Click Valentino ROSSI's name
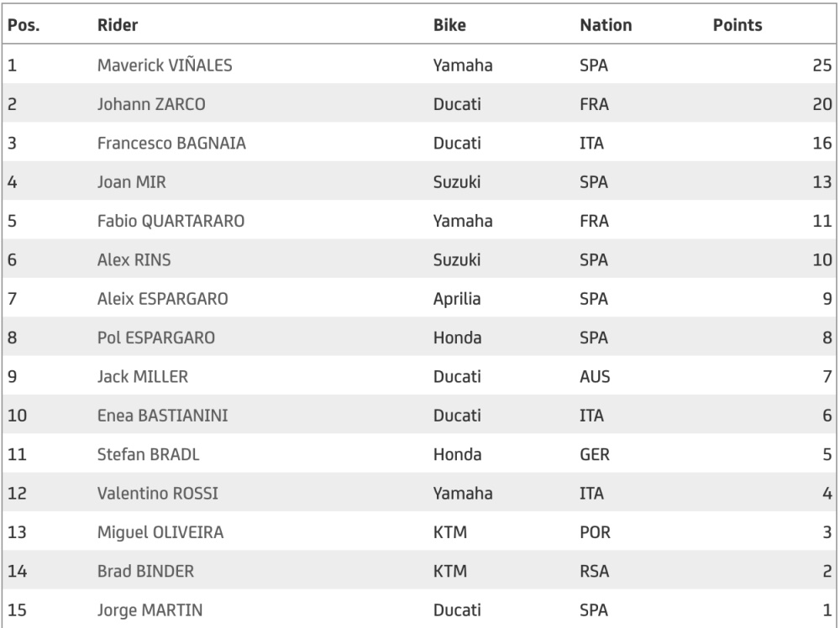Screen dimensions: 840x628 [x=158, y=493]
